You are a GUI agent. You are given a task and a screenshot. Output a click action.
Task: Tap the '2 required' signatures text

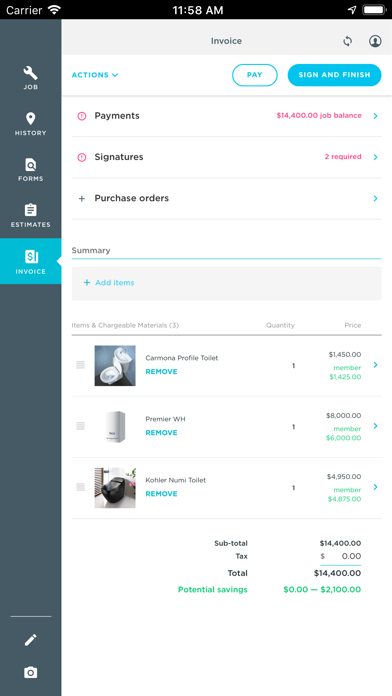(x=343, y=157)
